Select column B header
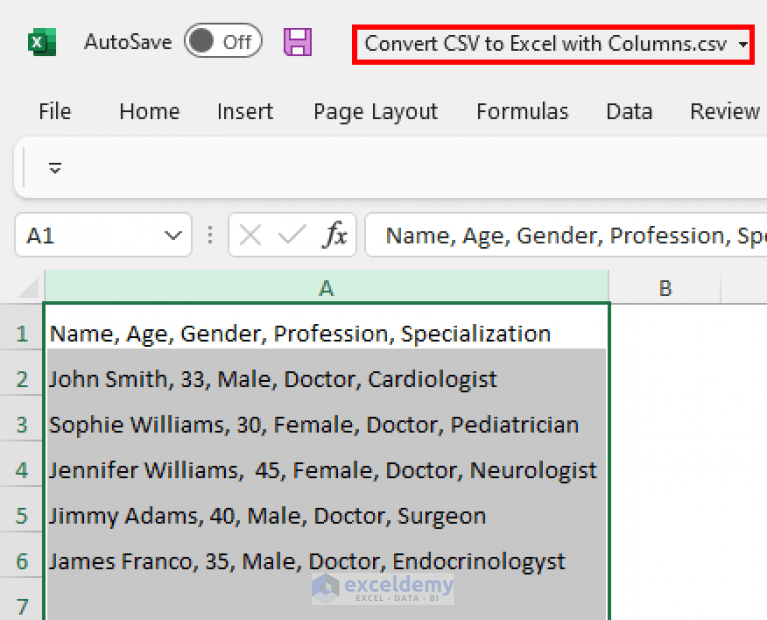 (x=665, y=288)
